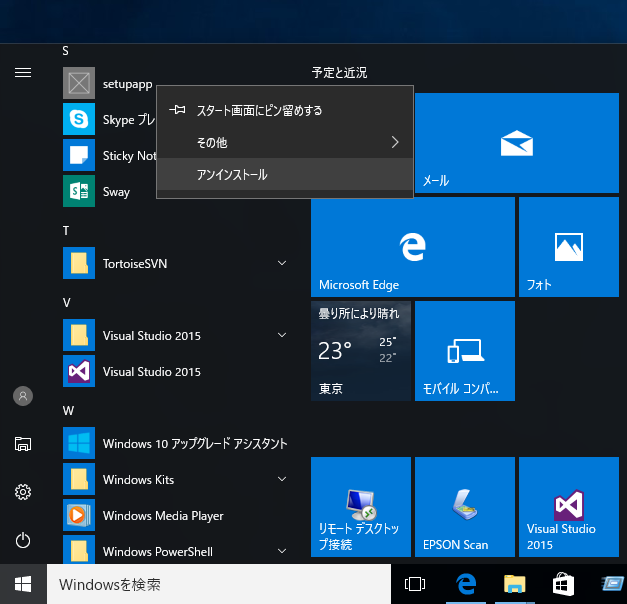Click the S letter heading
Viewport: 627px width, 604px height.
pos(66,51)
